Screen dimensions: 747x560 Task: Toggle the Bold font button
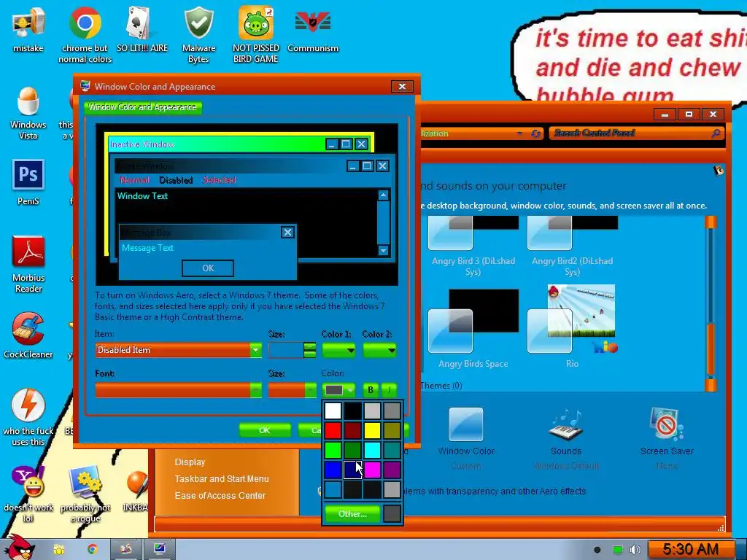pos(371,390)
